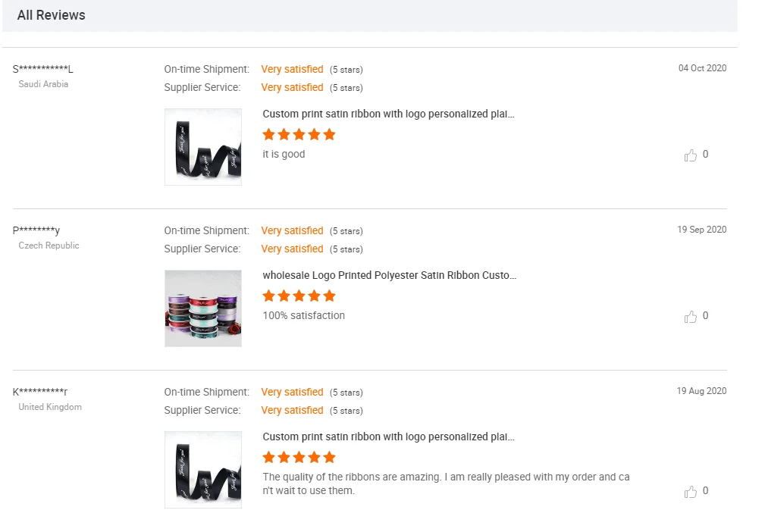768x532 pixels.
Task: Click reviewer name S***********L
Action: (43, 70)
